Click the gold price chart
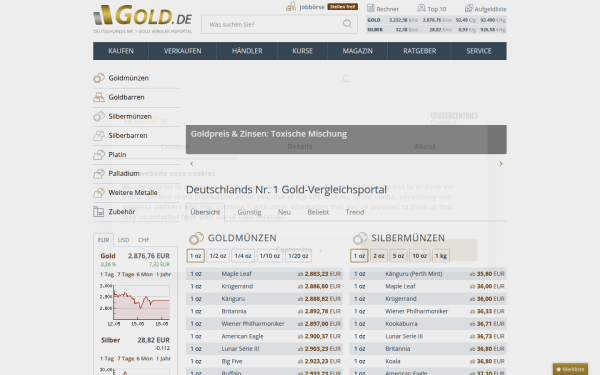This screenshot has width=600, height=375. pyautogui.click(x=135, y=305)
